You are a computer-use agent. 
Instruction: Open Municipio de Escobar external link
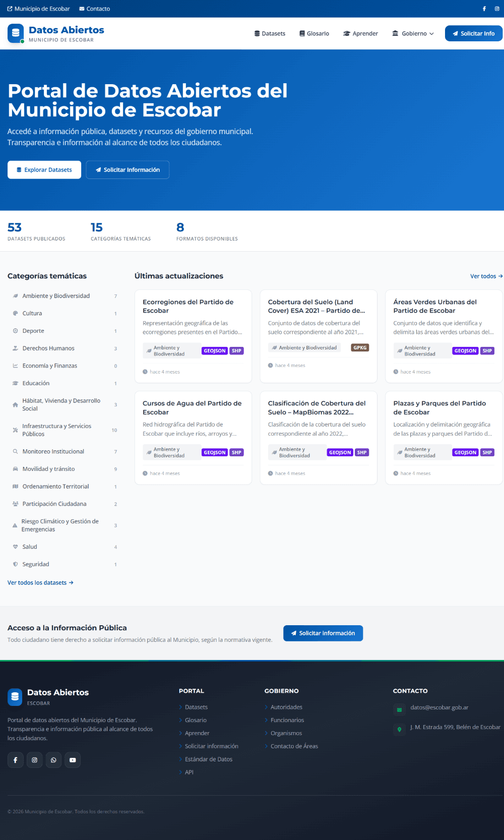click(x=38, y=9)
